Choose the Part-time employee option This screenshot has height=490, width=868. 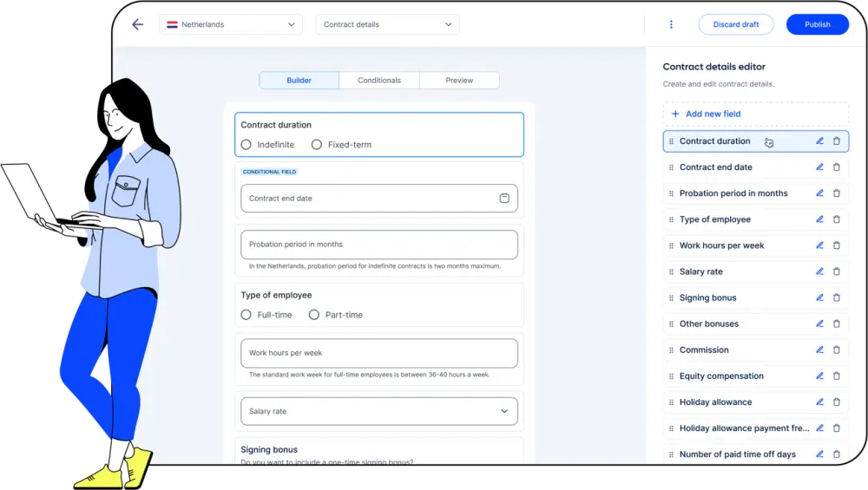pyautogui.click(x=314, y=315)
